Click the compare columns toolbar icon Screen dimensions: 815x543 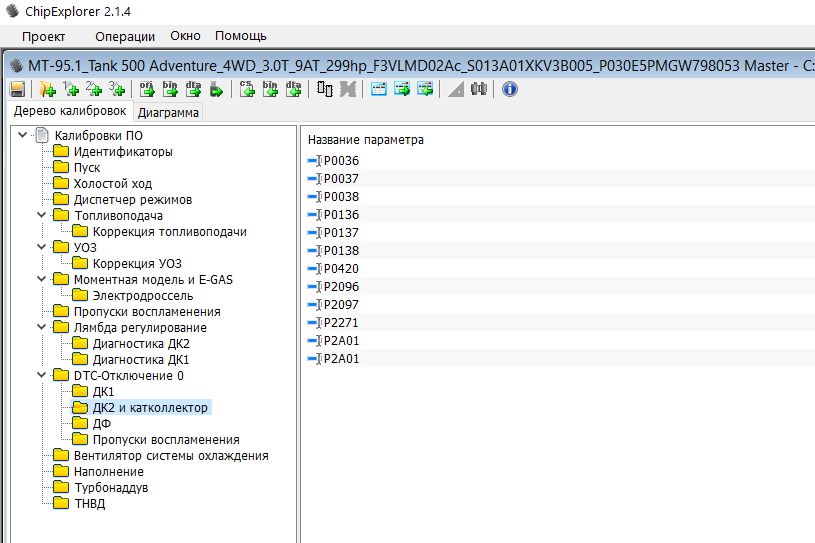[x=324, y=89]
